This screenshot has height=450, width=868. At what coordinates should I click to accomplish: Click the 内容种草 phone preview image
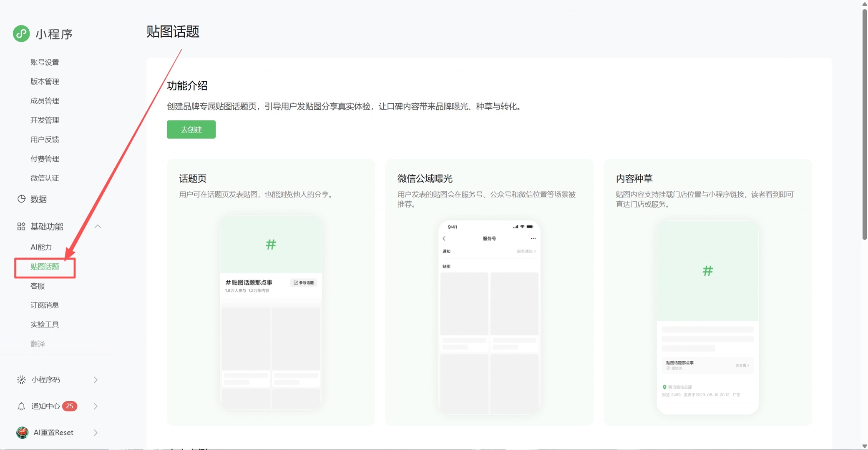(708, 317)
